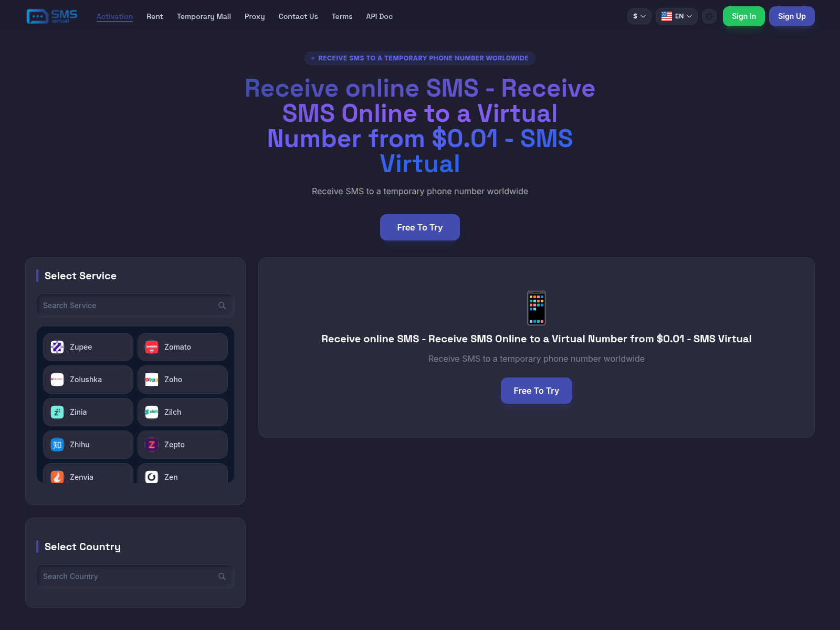Open the EN language dropdown
This screenshot has height=630, width=840.
click(677, 16)
